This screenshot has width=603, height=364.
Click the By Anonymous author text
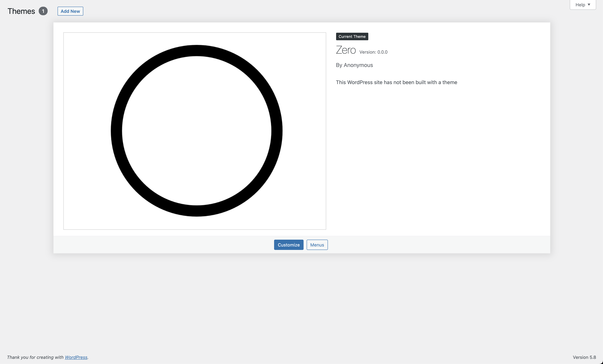click(x=354, y=65)
